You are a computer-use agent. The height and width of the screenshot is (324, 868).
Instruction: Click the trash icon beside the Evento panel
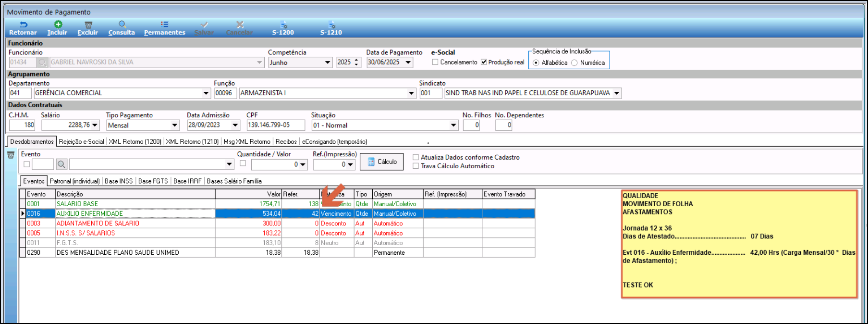coord(11,155)
